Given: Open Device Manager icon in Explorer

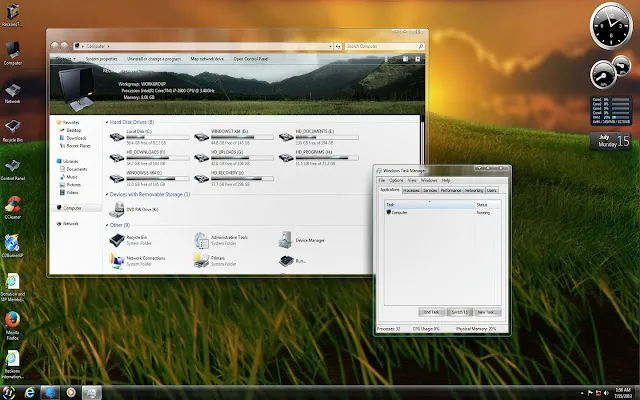Looking at the screenshot, I should [286, 240].
